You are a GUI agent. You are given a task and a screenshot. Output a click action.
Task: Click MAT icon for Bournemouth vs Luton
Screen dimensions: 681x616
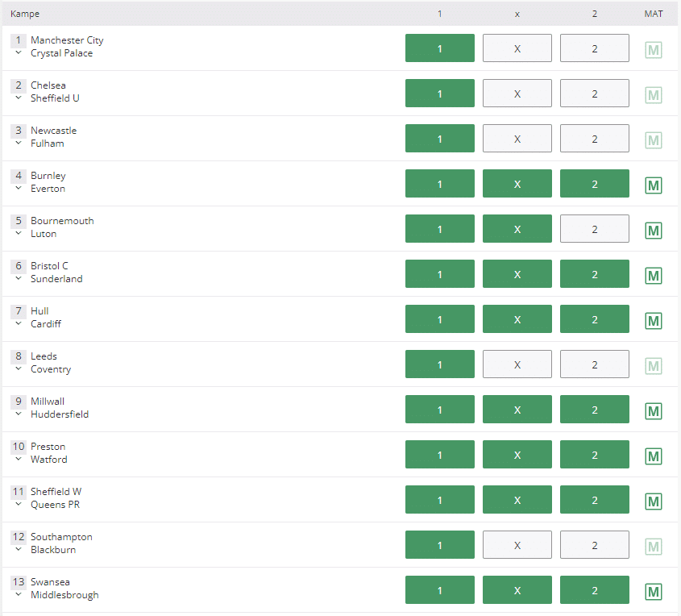[654, 231]
